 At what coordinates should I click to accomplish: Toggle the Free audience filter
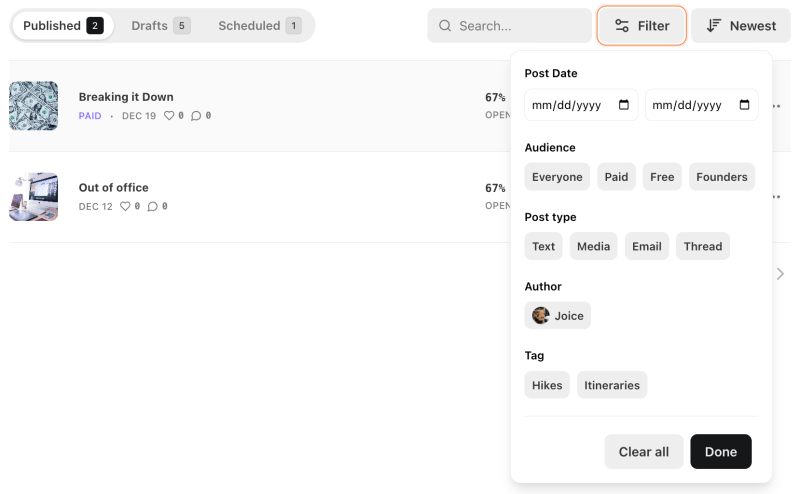(x=662, y=177)
